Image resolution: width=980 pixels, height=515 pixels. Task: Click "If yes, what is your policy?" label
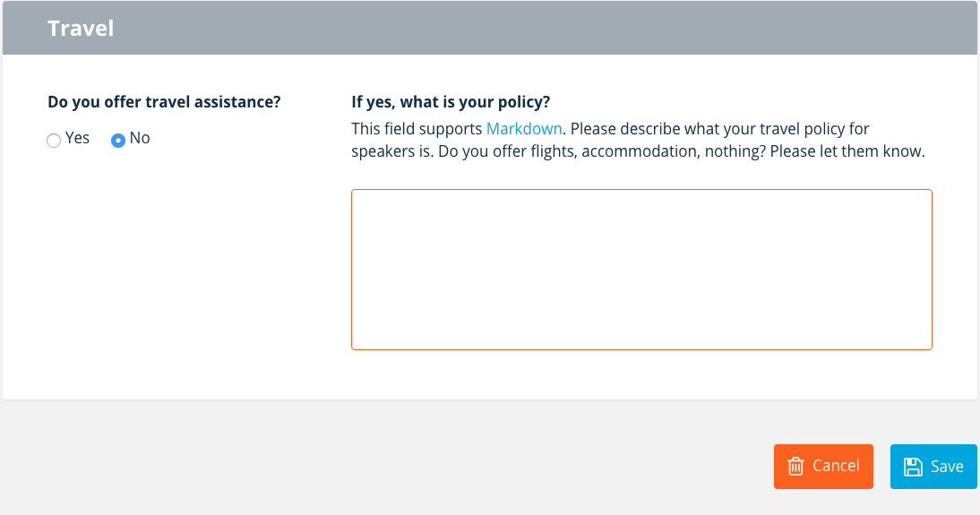[450, 102]
